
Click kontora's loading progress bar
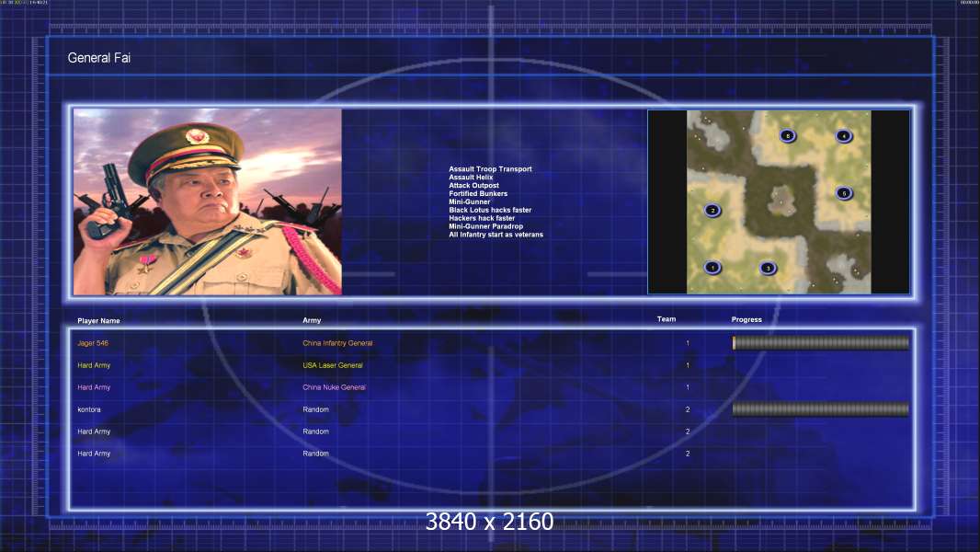[821, 409]
